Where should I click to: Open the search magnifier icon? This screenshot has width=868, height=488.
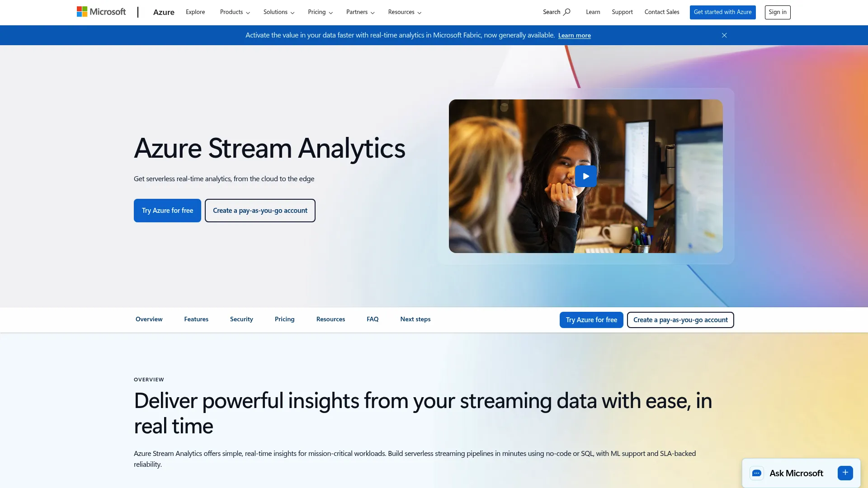pos(567,12)
